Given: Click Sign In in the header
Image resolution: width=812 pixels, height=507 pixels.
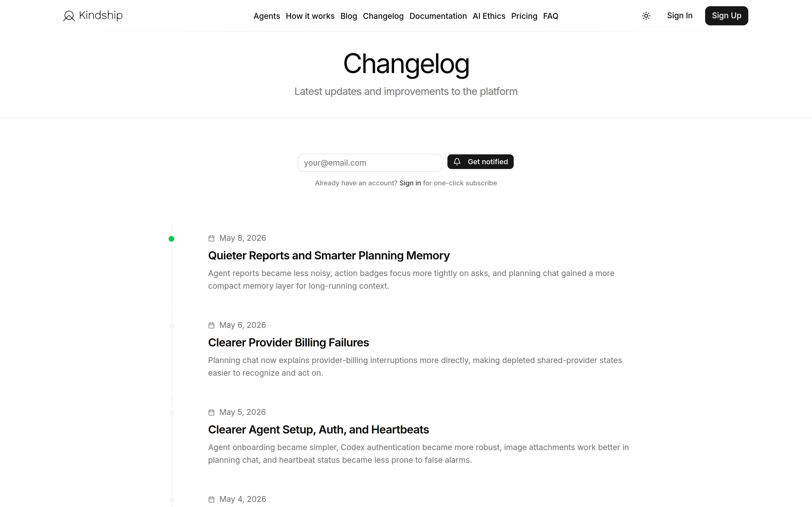Looking at the screenshot, I should point(679,16).
